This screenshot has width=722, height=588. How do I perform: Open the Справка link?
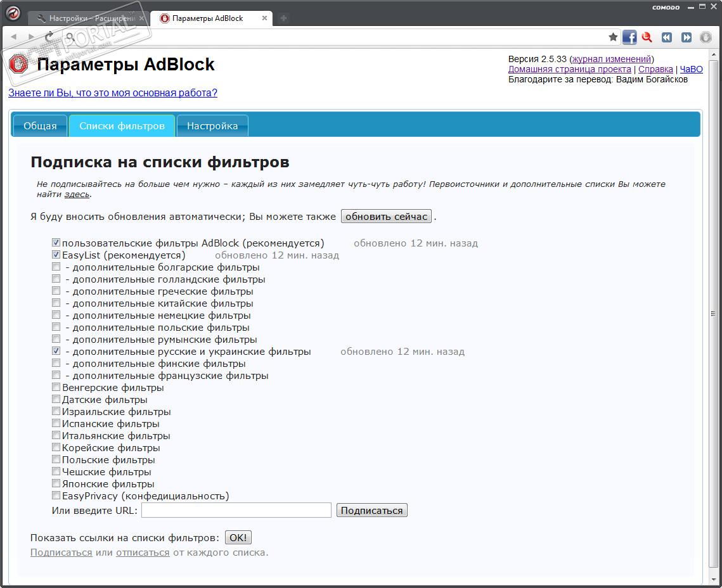click(655, 69)
